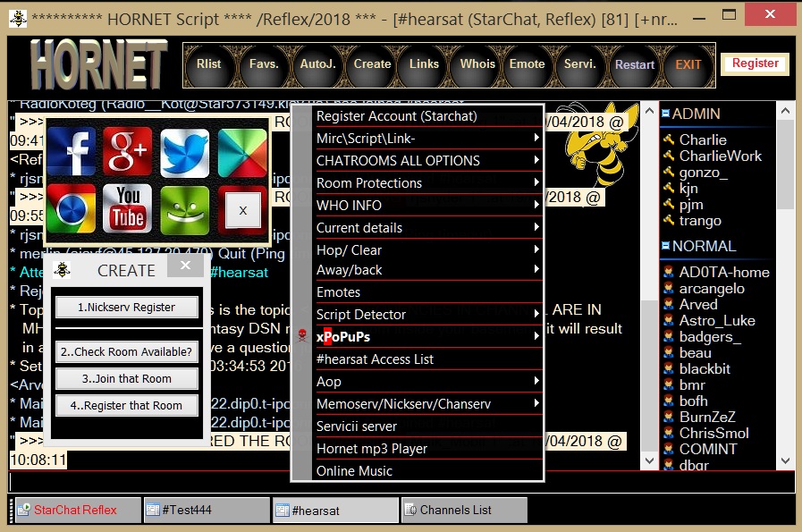Click 1.Nickserv Register button
802x532 pixels.
click(x=126, y=307)
